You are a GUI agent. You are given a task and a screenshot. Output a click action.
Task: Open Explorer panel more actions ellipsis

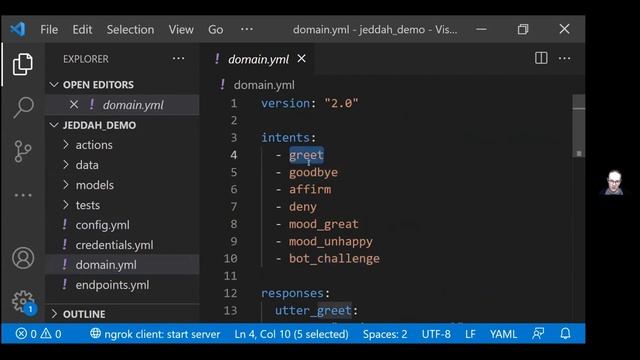[x=178, y=59]
